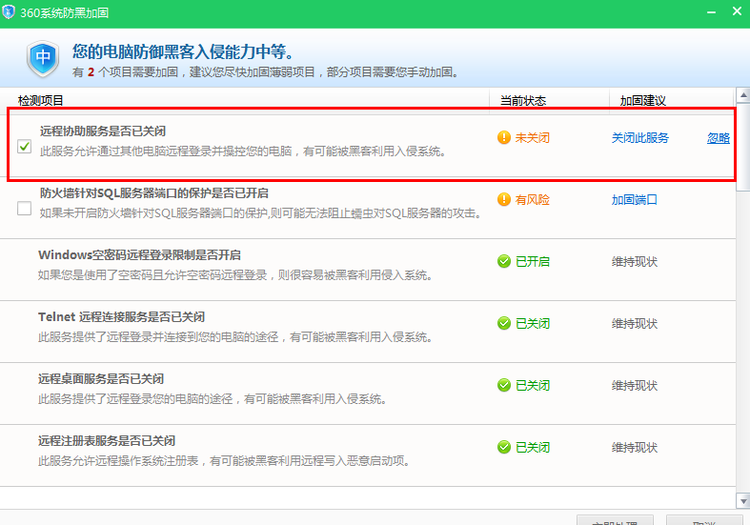Uncheck the 远程协助服务 checkbox
This screenshot has height=525, width=750.
[25, 146]
